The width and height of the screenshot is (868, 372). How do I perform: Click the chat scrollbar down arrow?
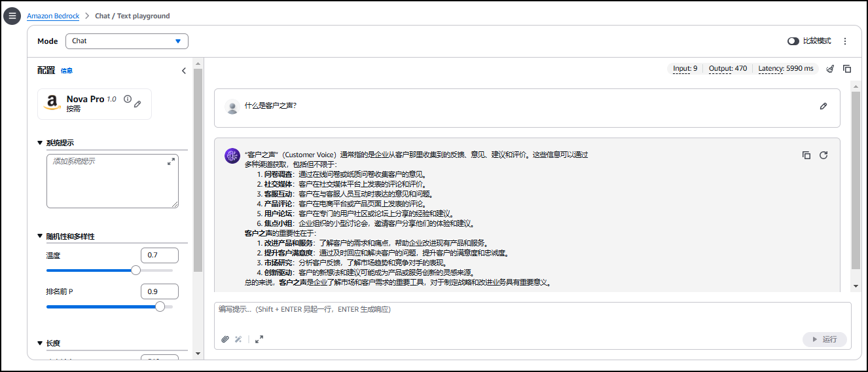click(x=856, y=286)
